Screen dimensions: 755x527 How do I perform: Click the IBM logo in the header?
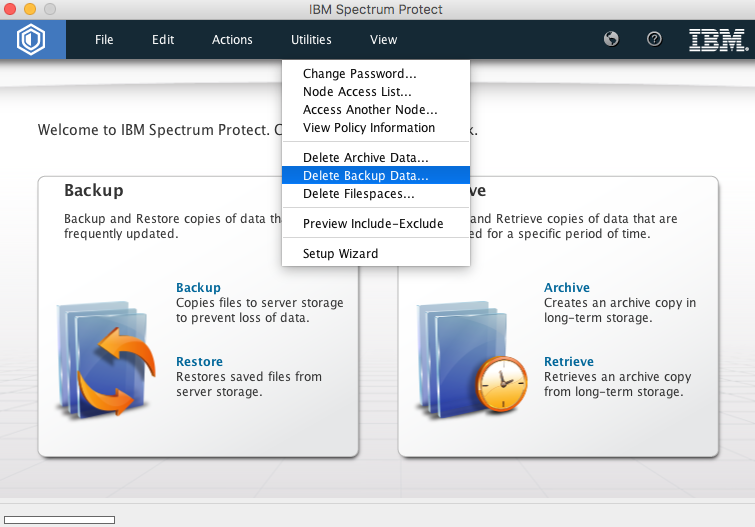tap(718, 40)
